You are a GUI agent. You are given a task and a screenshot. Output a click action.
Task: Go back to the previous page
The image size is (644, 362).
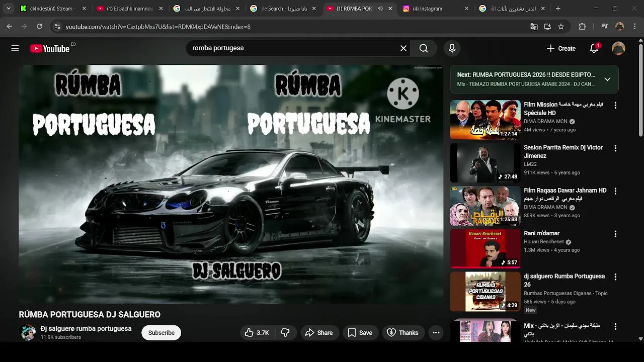[10, 27]
